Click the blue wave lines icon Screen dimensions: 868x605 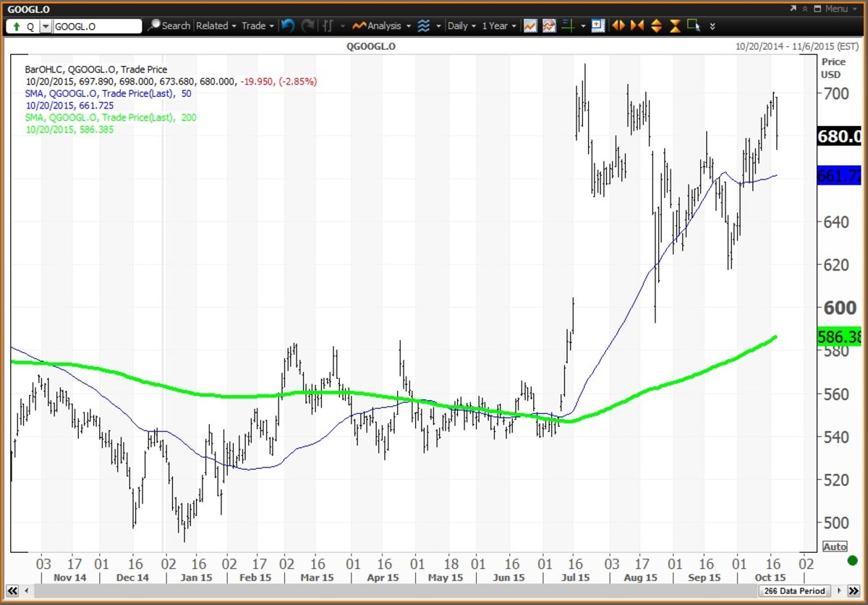click(424, 25)
